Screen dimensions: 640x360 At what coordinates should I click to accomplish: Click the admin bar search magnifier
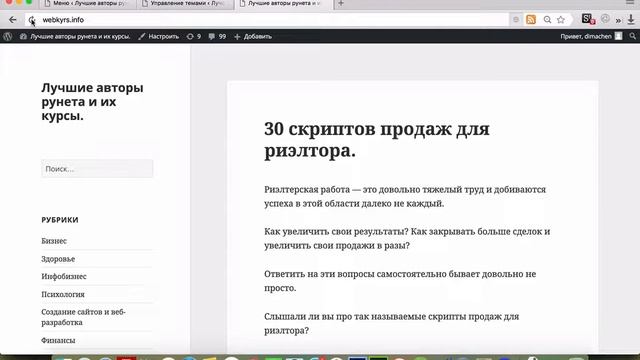(x=633, y=36)
